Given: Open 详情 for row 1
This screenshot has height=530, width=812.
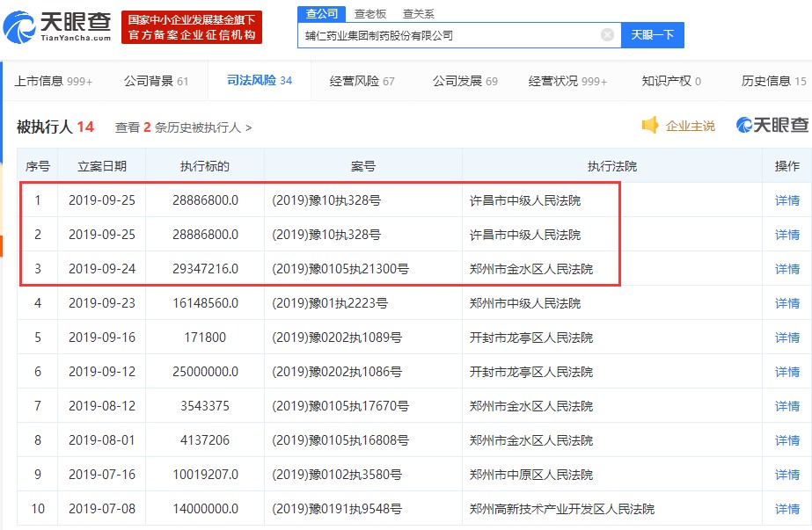Looking at the screenshot, I should coord(787,200).
